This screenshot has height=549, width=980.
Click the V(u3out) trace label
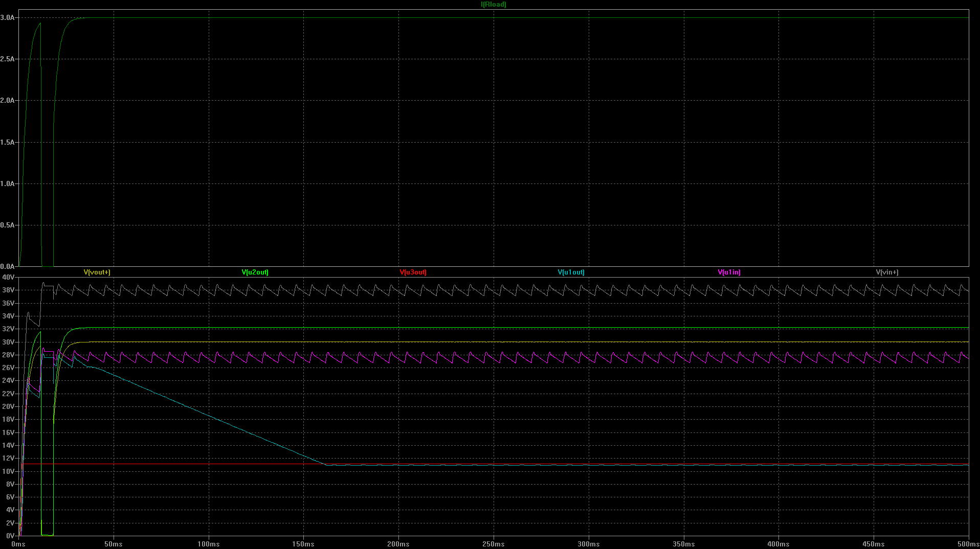(413, 272)
